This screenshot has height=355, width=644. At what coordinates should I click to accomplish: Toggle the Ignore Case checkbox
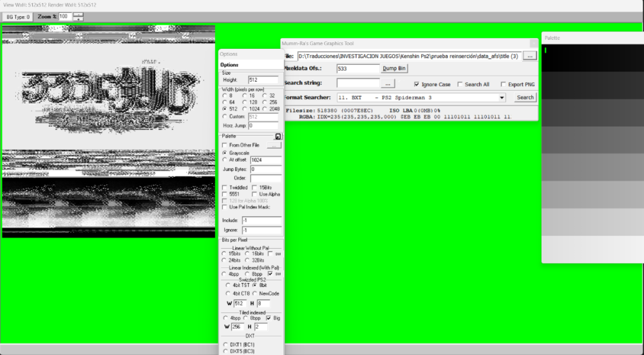(417, 84)
